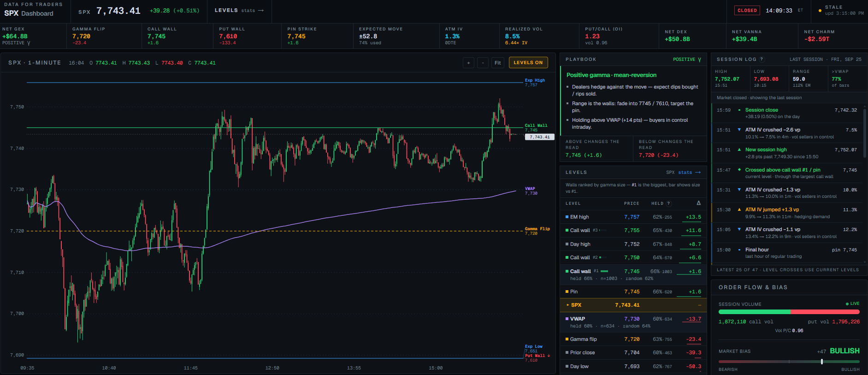Screen dimensions: 868x375
Task: Click the diamond icon beside Crossed above call wall
Action: point(739,170)
